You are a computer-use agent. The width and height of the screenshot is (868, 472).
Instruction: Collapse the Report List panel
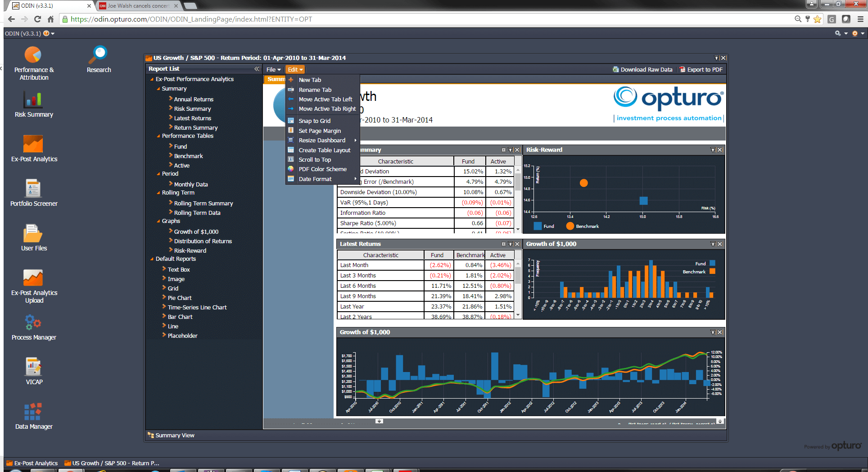tap(257, 69)
